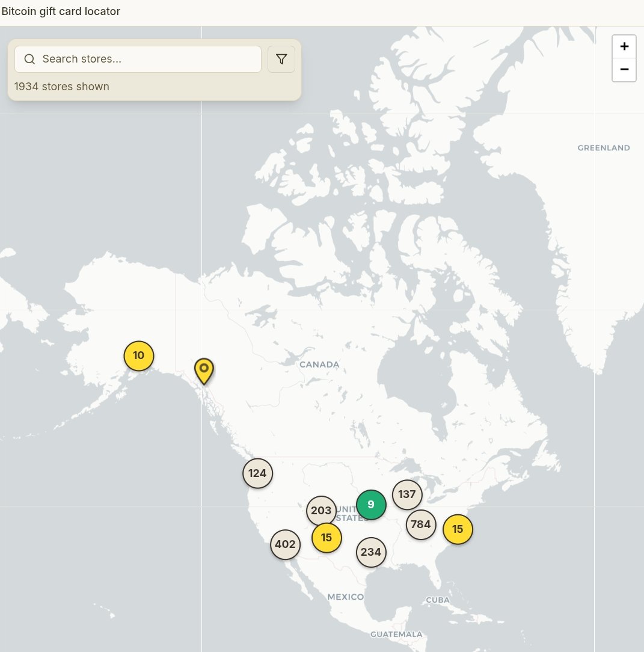Open the green cluster of 9 stores
The width and height of the screenshot is (644, 652).
(371, 505)
